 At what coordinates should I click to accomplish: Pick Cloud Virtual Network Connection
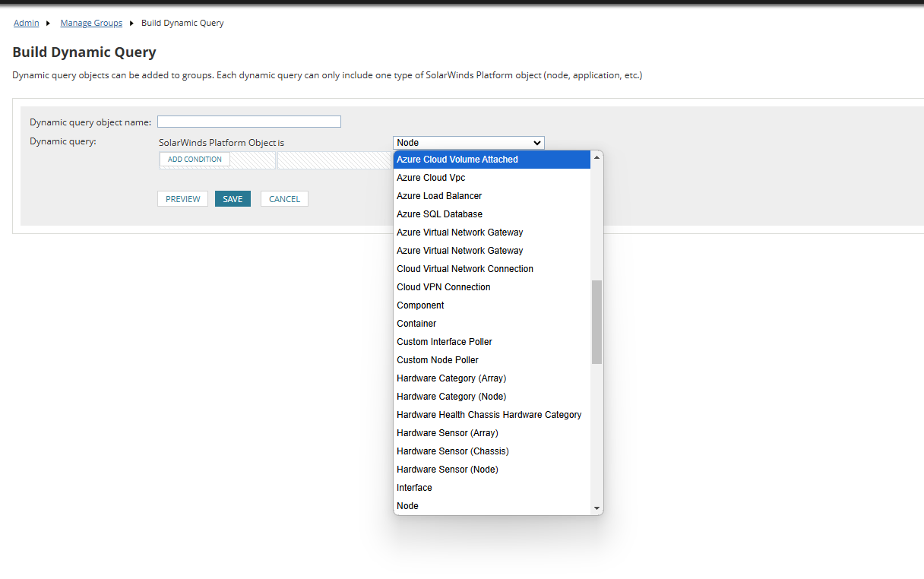[x=492, y=269]
